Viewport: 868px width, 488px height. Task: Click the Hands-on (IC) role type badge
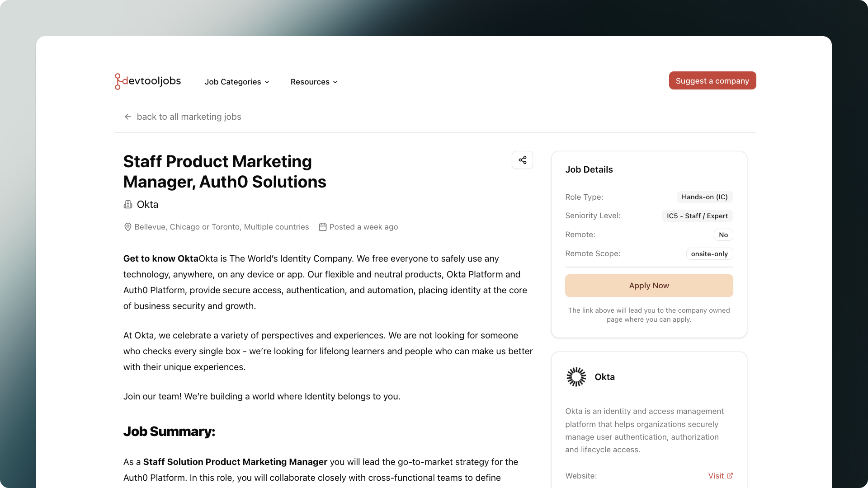pyautogui.click(x=704, y=197)
